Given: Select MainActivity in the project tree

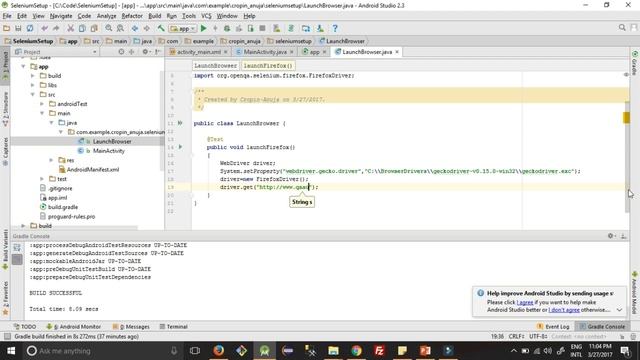Looking at the screenshot, I should 108,151.
